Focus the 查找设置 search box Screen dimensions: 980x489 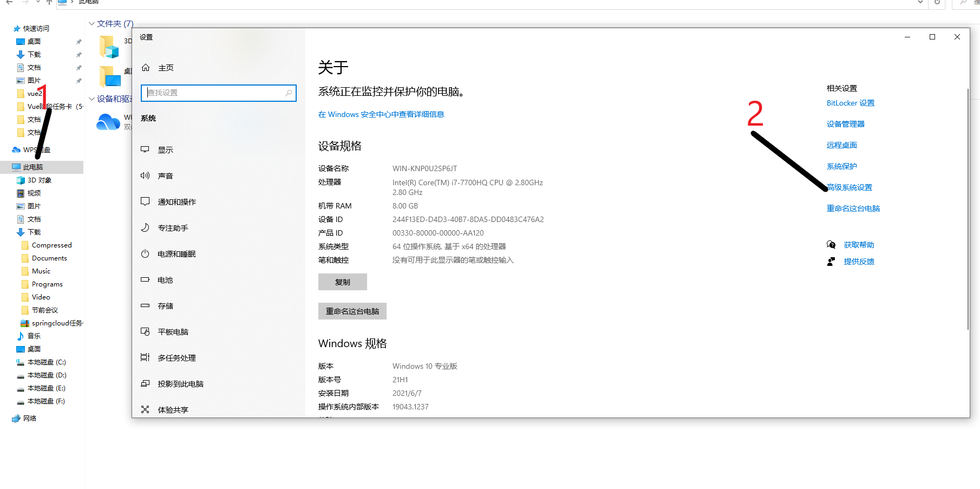click(219, 93)
